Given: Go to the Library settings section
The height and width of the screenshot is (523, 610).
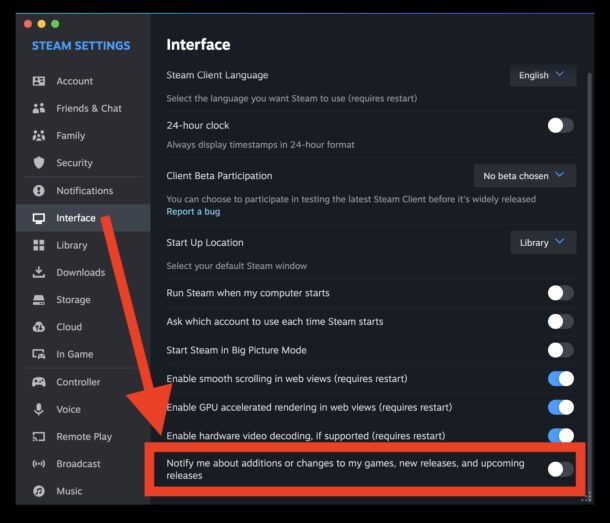Looking at the screenshot, I should 71,245.
